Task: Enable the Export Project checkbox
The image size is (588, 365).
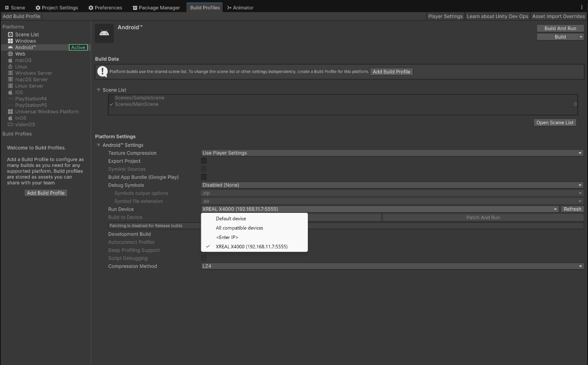Action: coord(204,161)
